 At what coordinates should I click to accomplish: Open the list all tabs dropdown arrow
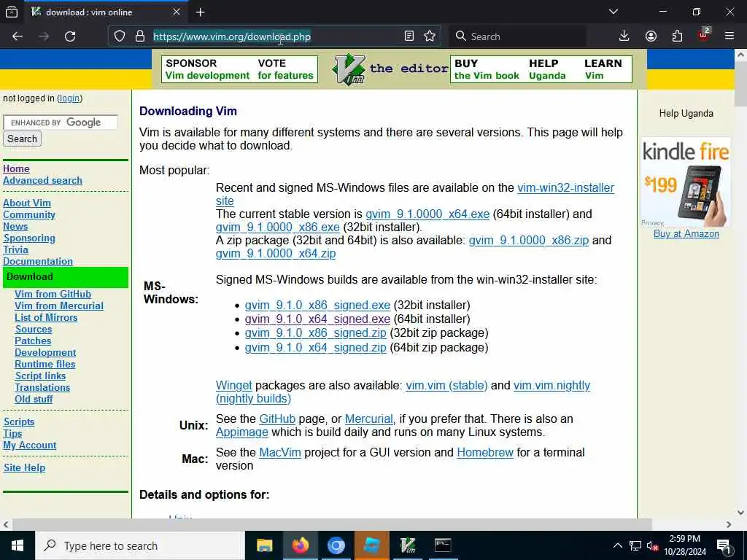(x=614, y=12)
